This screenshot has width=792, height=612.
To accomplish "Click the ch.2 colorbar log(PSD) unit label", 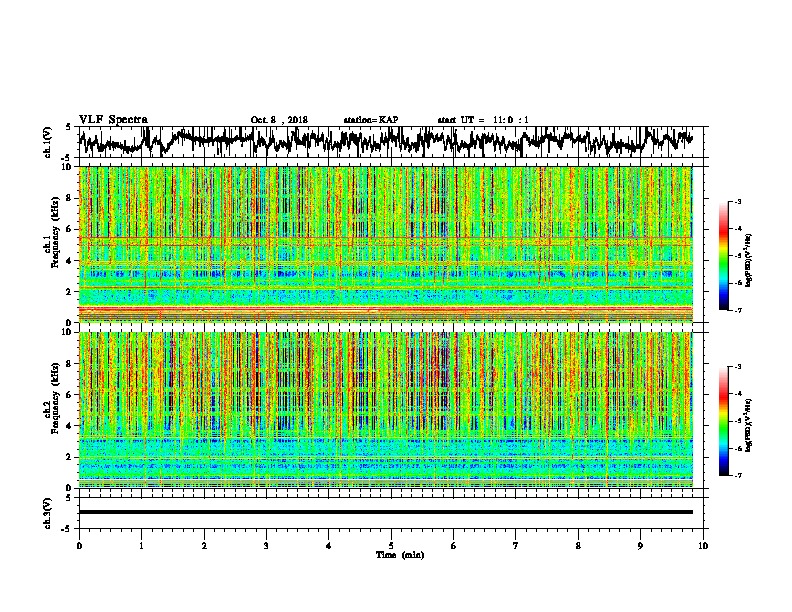I will pos(749,425).
